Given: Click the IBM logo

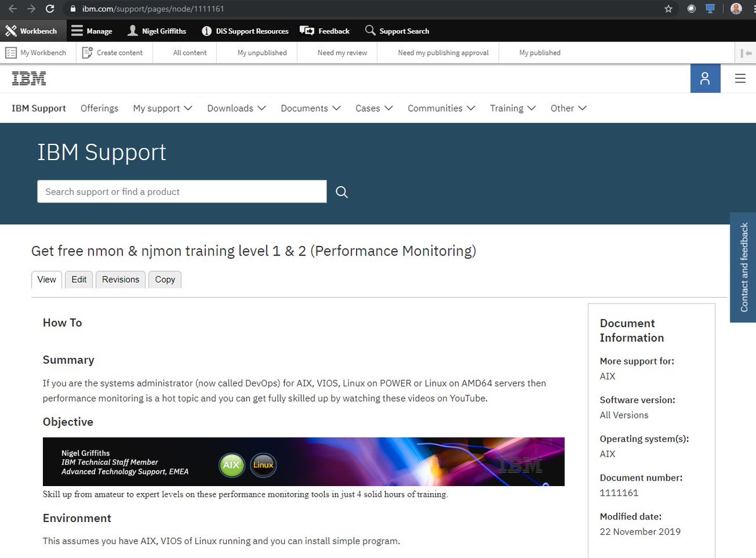Looking at the screenshot, I should (29, 78).
